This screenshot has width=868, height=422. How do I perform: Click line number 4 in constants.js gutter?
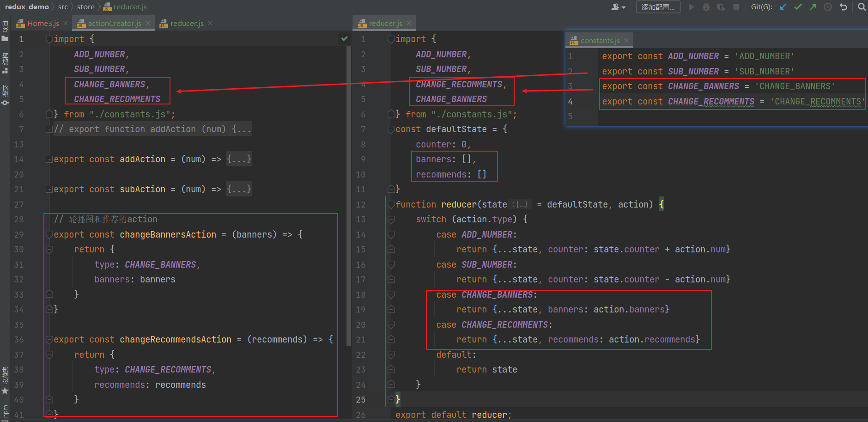click(x=570, y=102)
